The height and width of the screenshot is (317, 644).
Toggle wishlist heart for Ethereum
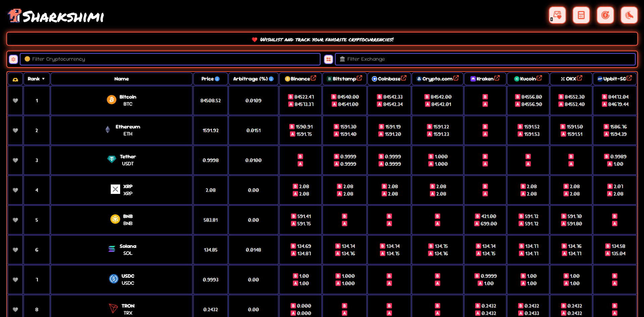(x=15, y=130)
